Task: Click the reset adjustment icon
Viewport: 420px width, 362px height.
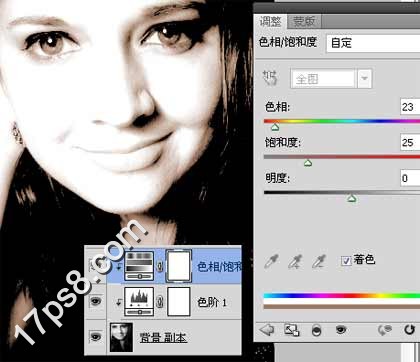Action: 409,330
